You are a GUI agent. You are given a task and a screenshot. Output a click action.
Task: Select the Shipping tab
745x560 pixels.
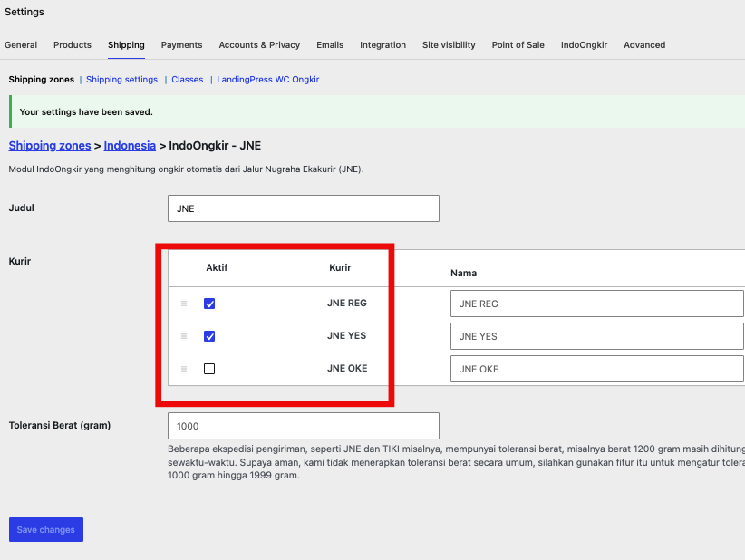coord(126,45)
